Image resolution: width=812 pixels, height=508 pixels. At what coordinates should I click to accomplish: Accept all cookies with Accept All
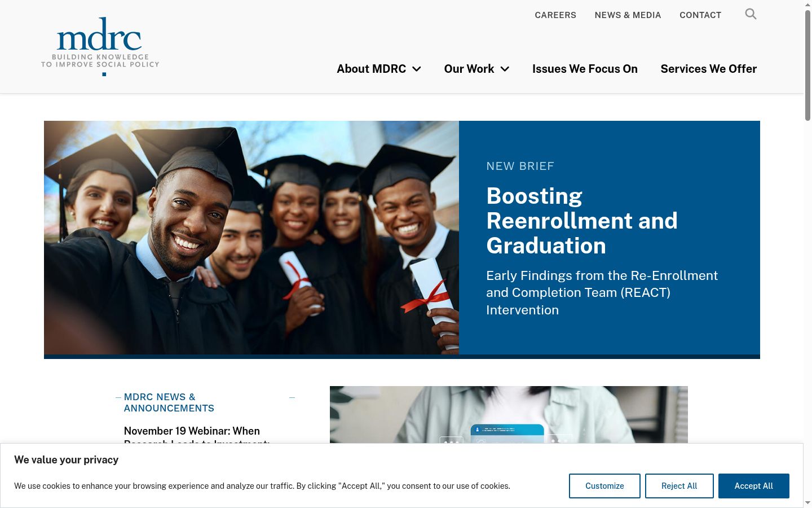click(753, 486)
